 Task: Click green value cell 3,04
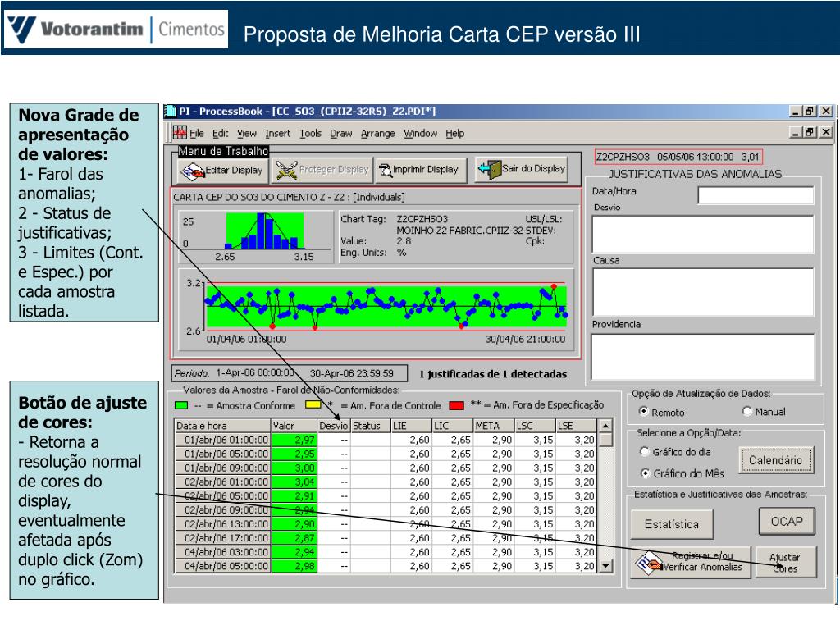[294, 482]
